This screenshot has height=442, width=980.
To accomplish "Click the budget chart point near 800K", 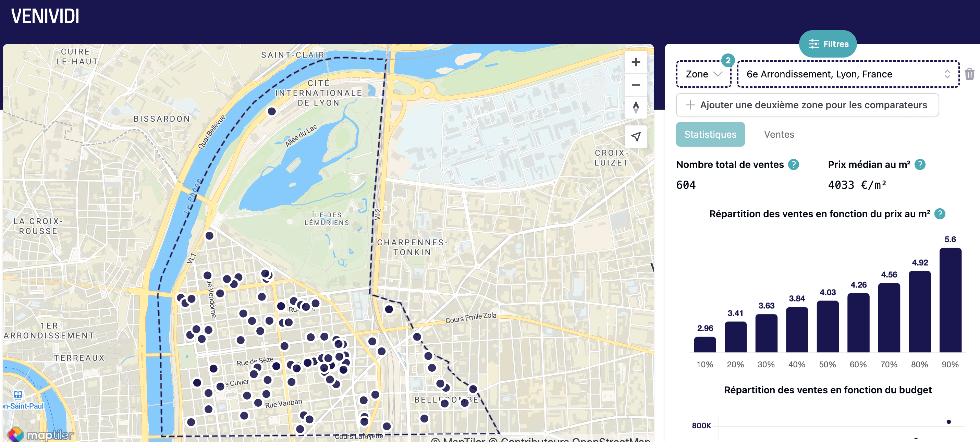I will coord(948,421).
